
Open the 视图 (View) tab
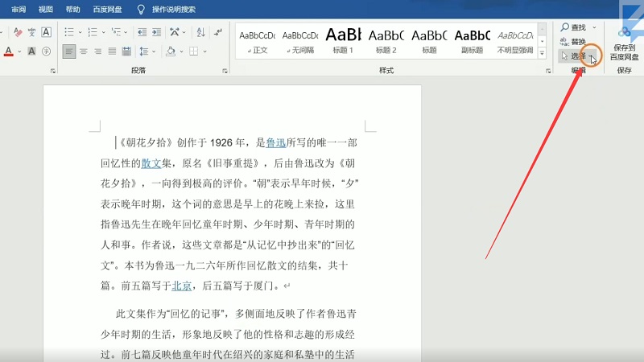click(45, 9)
